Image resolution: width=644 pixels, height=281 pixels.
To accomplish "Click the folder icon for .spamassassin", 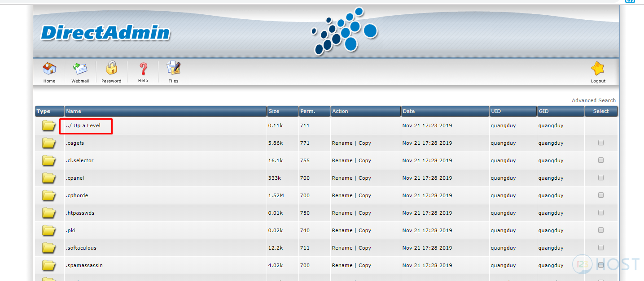I will pos(49,266).
